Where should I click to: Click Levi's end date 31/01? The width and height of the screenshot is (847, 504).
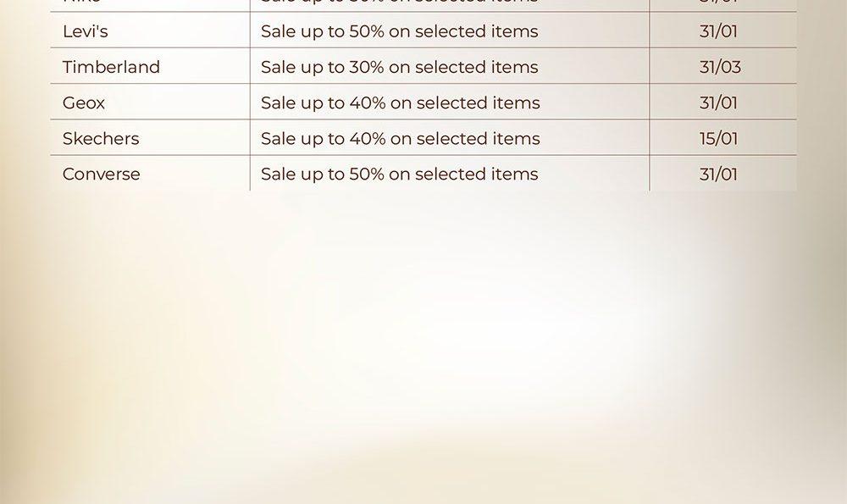(718, 32)
